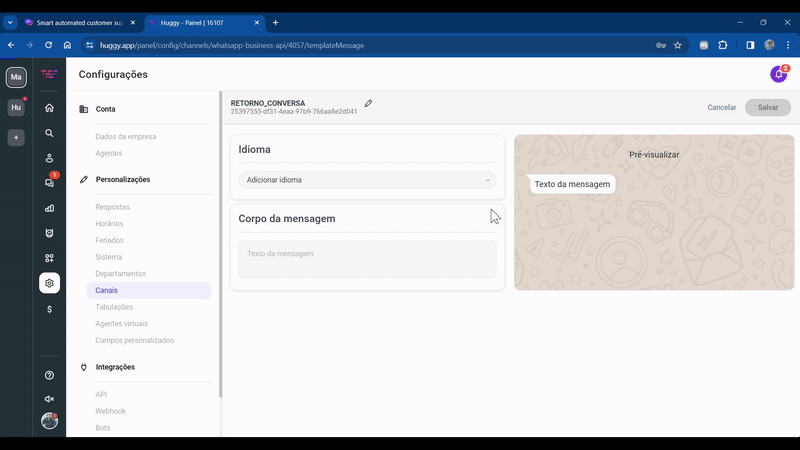Screen dimensions: 800x450
Task: Open Departamentos settings
Action: (120, 273)
